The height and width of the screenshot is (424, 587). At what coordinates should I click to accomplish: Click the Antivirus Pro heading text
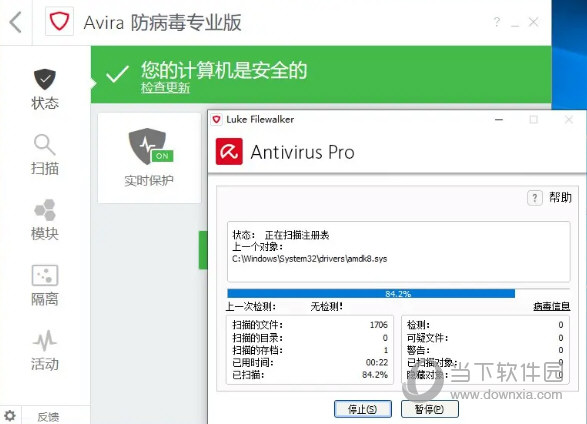[302, 152]
